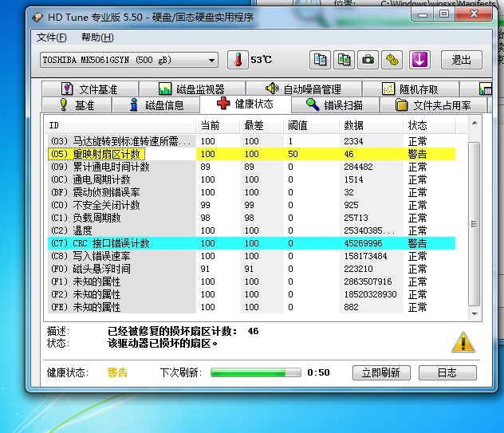Open options with the yellow gear icon
This screenshot has width=504, height=433.
tap(392, 60)
